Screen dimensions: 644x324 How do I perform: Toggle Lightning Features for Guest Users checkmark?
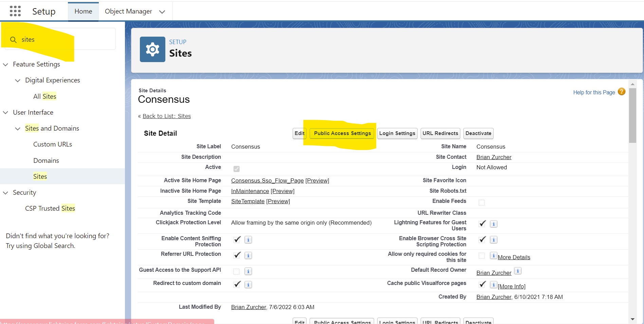click(482, 223)
